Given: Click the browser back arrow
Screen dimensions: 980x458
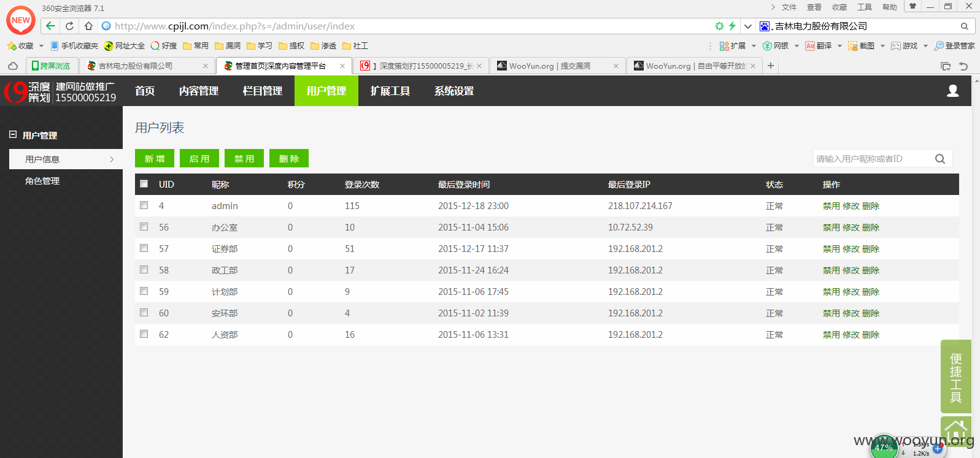Looking at the screenshot, I should (50, 26).
